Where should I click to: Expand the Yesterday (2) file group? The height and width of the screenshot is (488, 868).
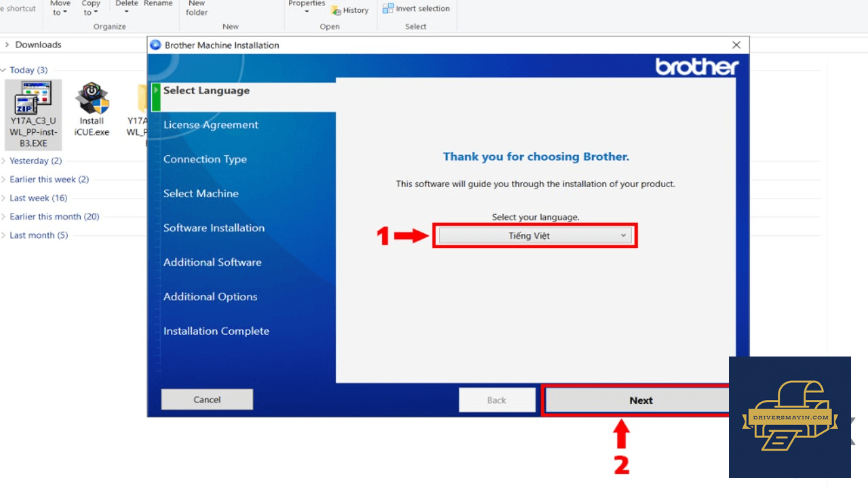3,161
